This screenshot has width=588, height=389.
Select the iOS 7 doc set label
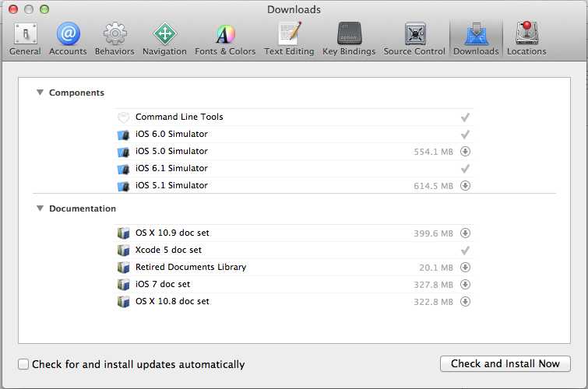[x=163, y=285]
